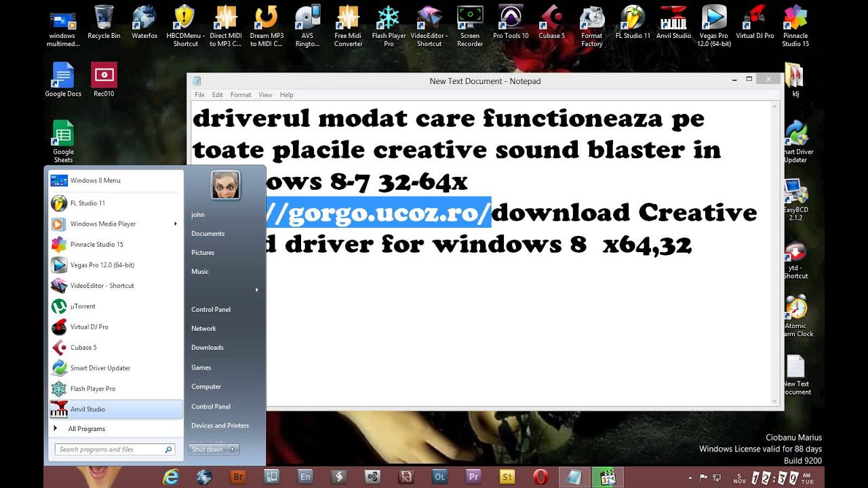Open Screen Recorder desktop icon

pyautogui.click(x=470, y=24)
